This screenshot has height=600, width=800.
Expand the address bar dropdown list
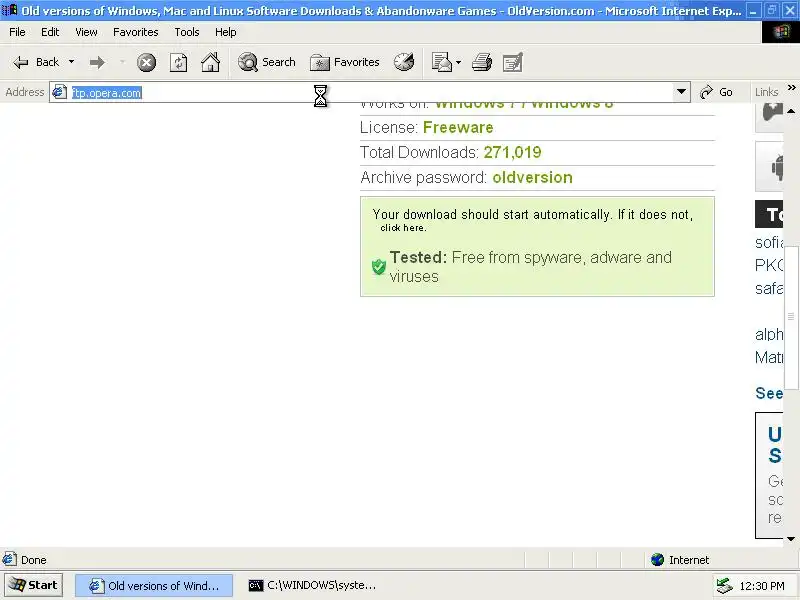pyautogui.click(x=681, y=92)
